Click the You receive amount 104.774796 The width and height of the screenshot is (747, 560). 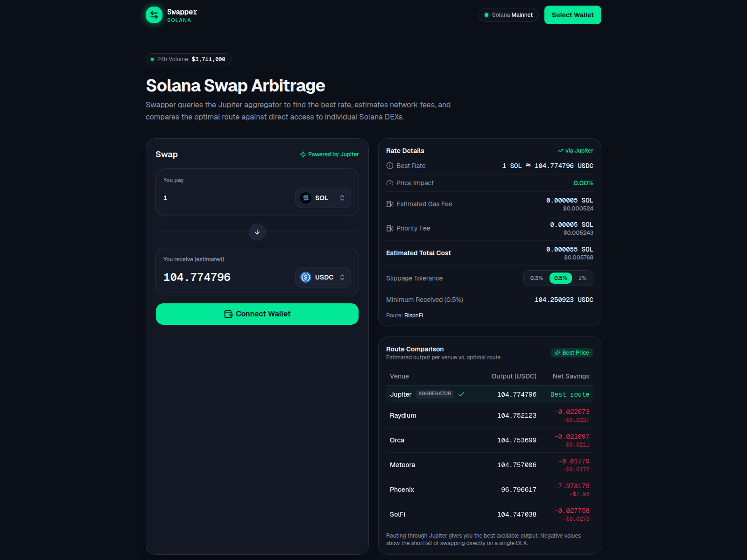(x=197, y=277)
